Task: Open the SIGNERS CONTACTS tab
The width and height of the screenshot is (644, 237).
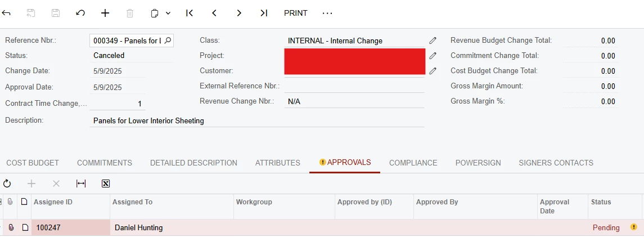Action: coord(556,163)
